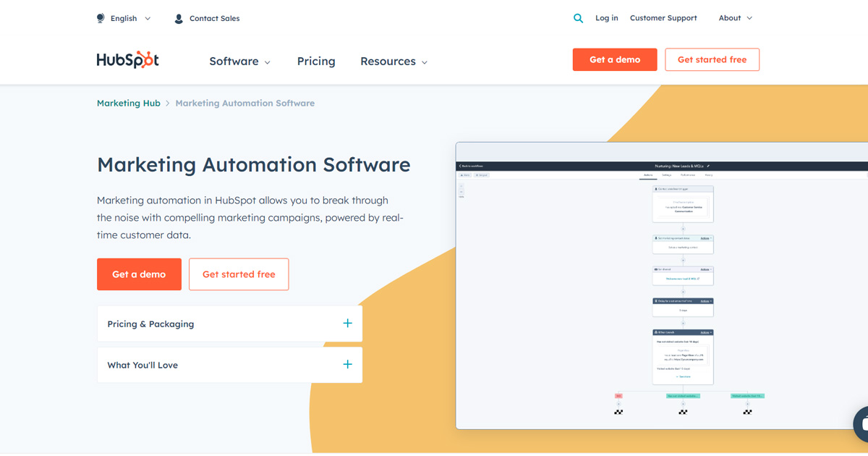Screen dimensions: 868x456
Task: Click Get a demo below the description
Action: 139,274
